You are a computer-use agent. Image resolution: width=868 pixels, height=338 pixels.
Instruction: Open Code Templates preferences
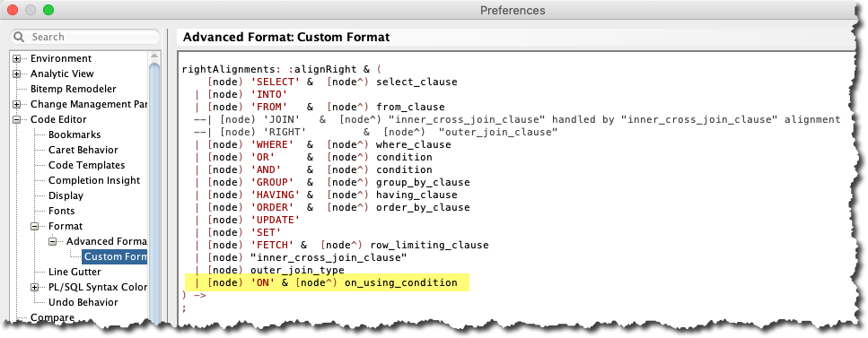click(86, 165)
